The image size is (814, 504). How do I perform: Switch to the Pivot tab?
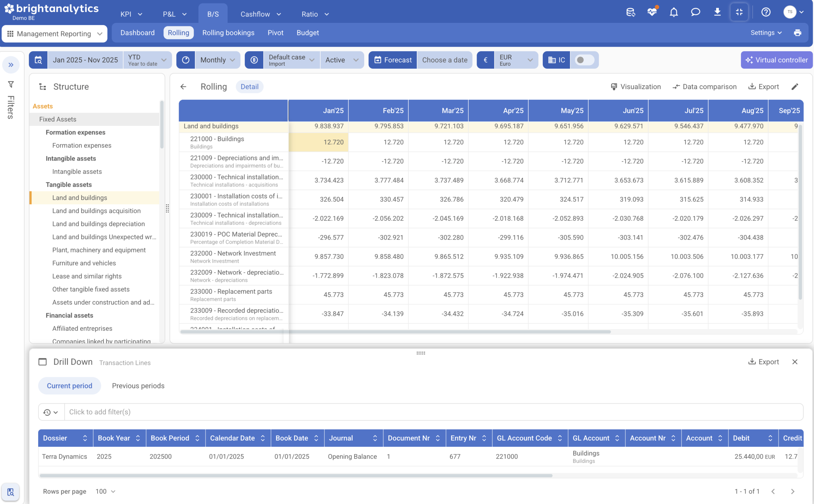click(275, 33)
